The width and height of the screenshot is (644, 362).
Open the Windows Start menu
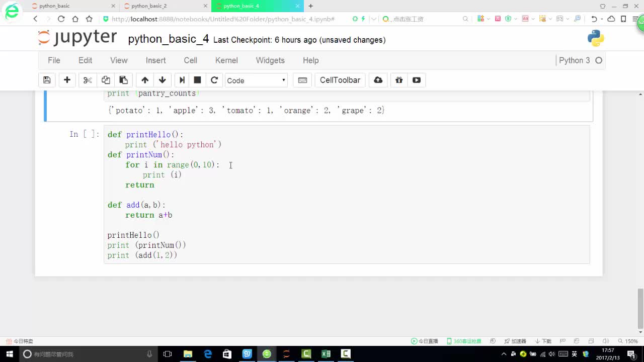(x=10, y=354)
